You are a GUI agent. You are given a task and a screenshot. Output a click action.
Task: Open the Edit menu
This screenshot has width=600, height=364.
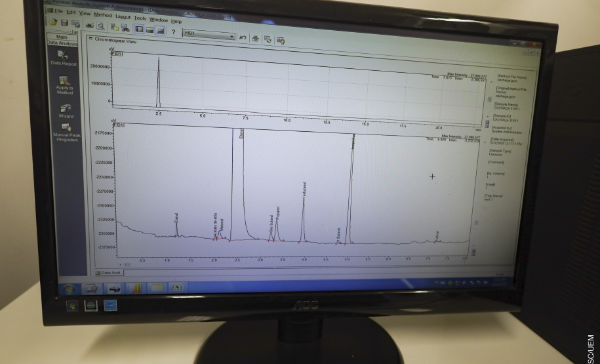pos(71,12)
